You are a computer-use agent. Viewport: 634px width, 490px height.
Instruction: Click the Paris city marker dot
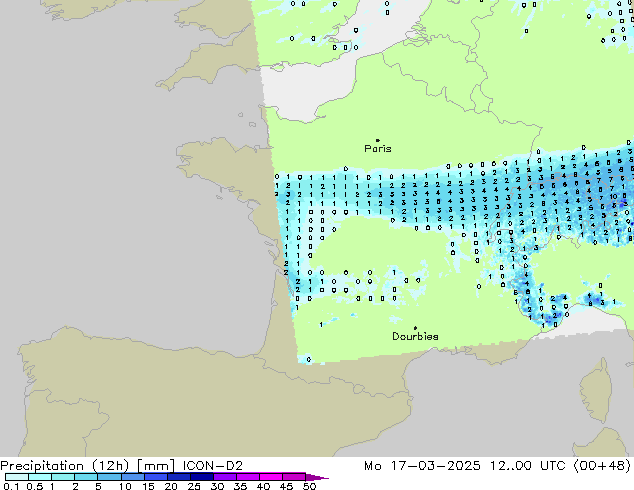tap(377, 140)
